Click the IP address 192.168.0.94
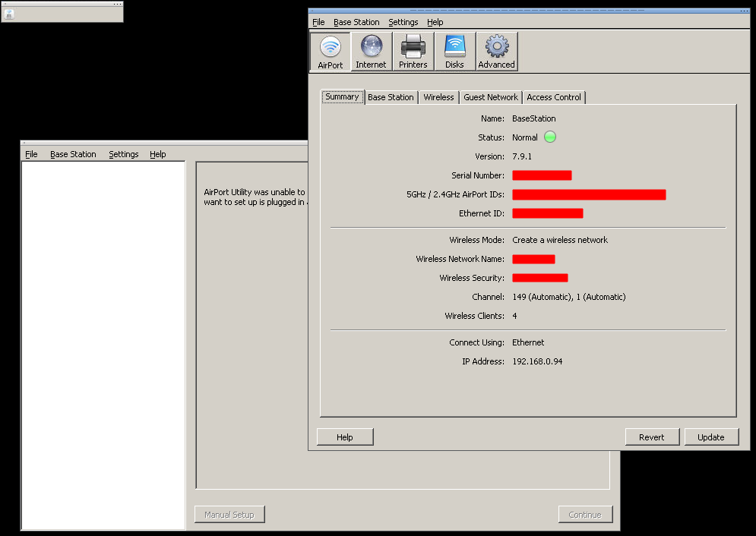 (x=537, y=361)
